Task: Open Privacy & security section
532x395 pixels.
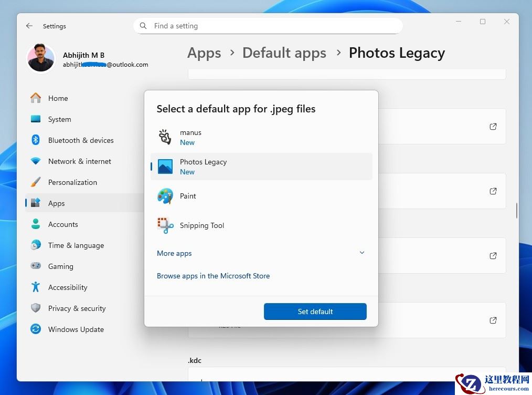Action: coord(77,308)
